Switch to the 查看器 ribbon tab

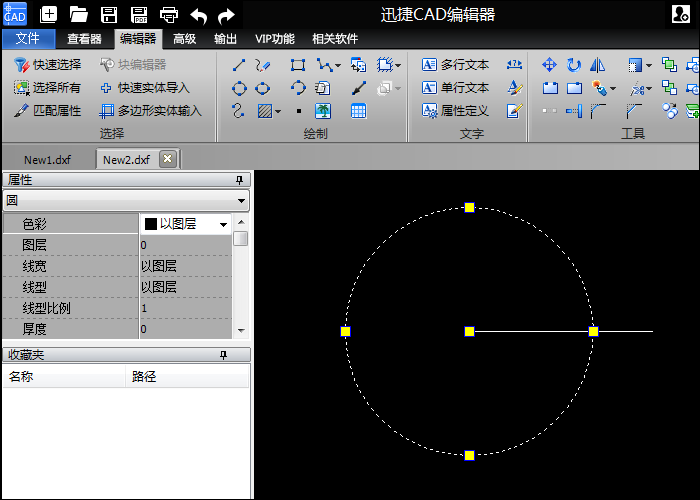point(84,39)
